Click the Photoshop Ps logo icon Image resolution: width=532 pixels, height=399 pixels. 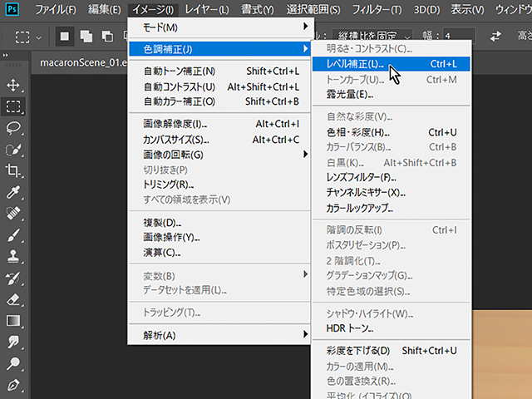pos(12,9)
